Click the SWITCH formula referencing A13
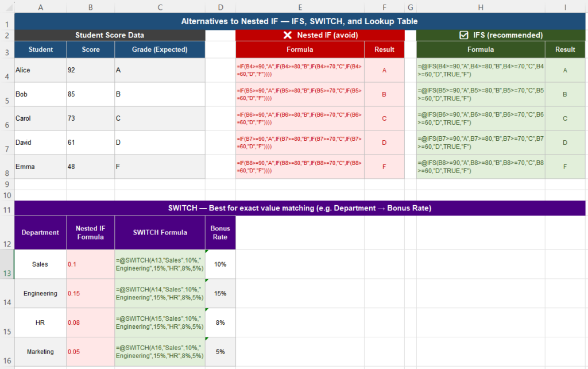Image resolution: width=588 pixels, height=369 pixels. tap(160, 264)
